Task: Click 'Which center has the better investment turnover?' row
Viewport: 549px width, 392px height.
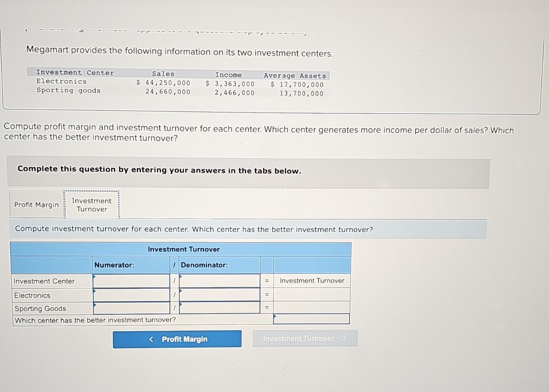Action: coord(143,320)
